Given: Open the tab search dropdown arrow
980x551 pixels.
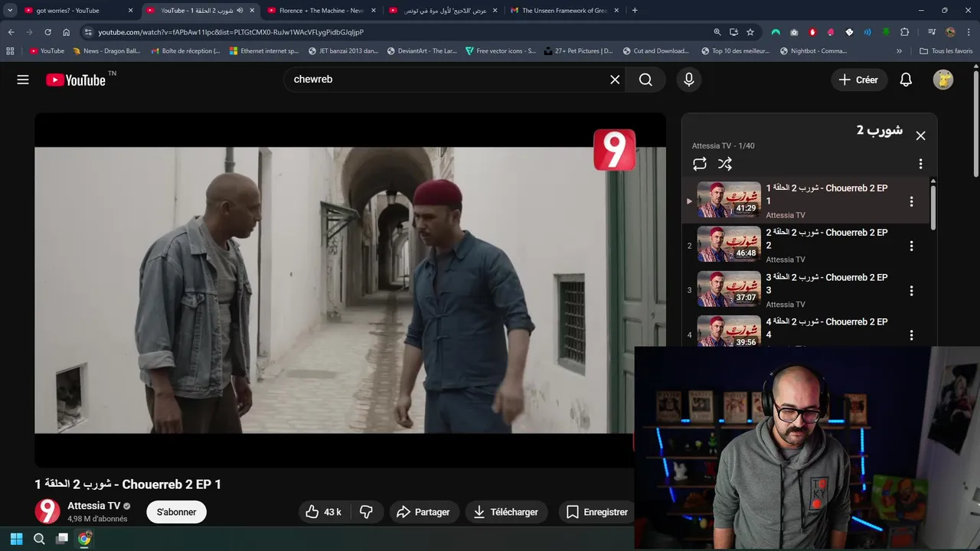Looking at the screenshot, I should click(x=10, y=11).
